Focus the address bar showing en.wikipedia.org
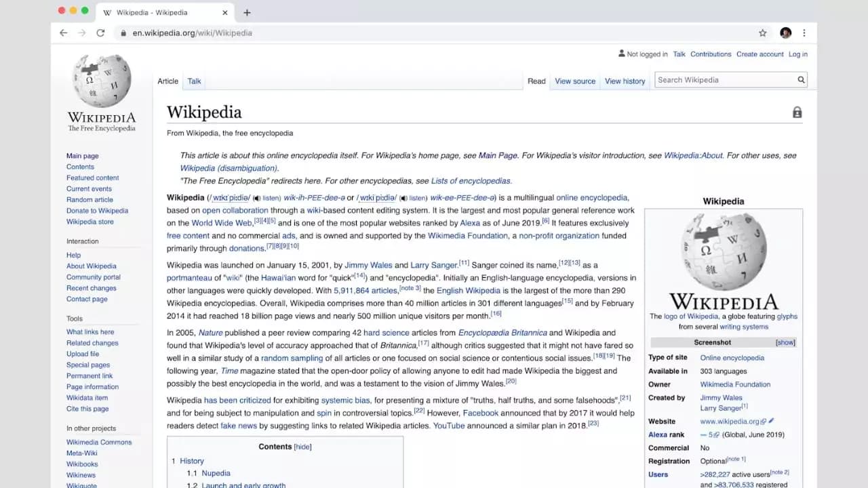Image resolution: width=868 pixels, height=488 pixels. pos(434,33)
